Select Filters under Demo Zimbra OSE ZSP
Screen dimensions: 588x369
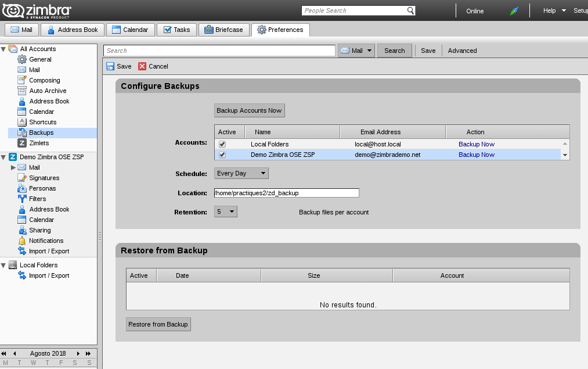[x=37, y=199]
